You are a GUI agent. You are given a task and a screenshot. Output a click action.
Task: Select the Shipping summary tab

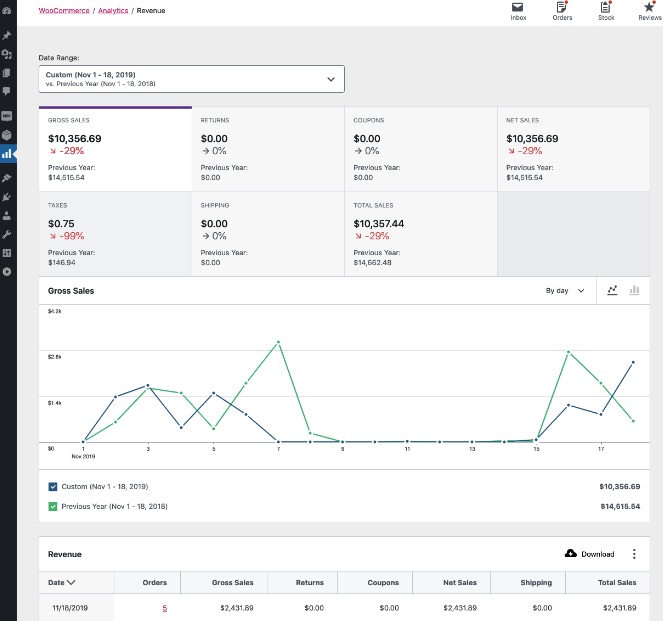268,234
